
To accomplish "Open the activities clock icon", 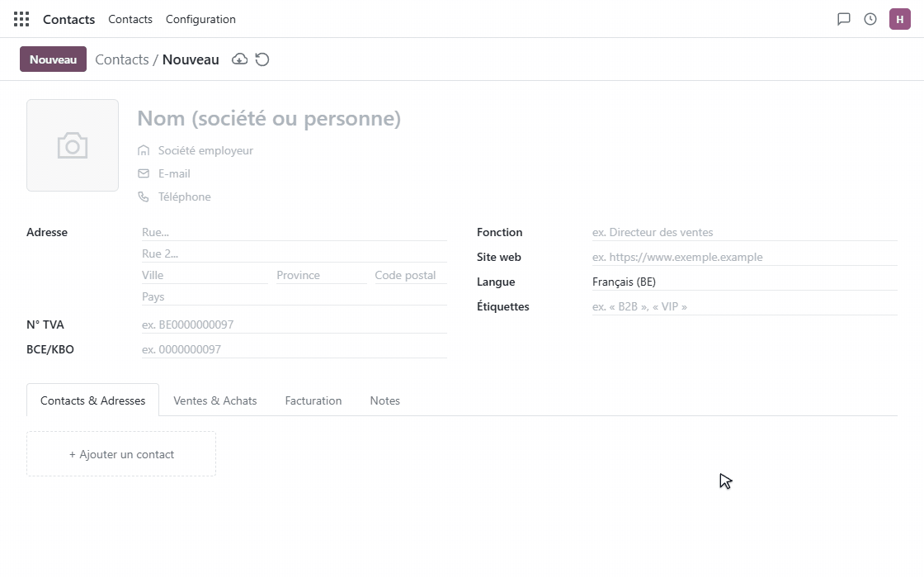I will 870,19.
